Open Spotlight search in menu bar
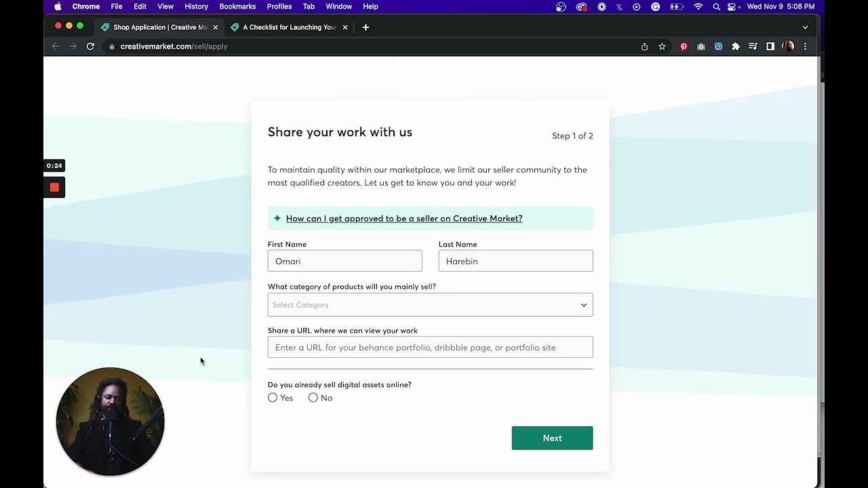 tap(716, 7)
